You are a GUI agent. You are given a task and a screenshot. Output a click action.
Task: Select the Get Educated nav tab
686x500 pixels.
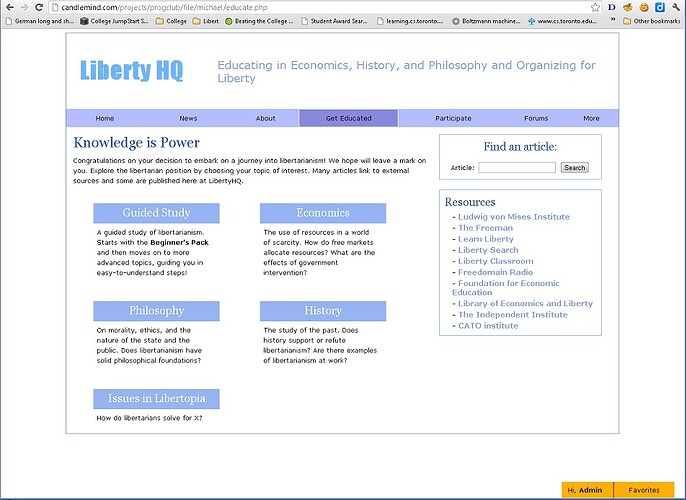click(x=349, y=119)
